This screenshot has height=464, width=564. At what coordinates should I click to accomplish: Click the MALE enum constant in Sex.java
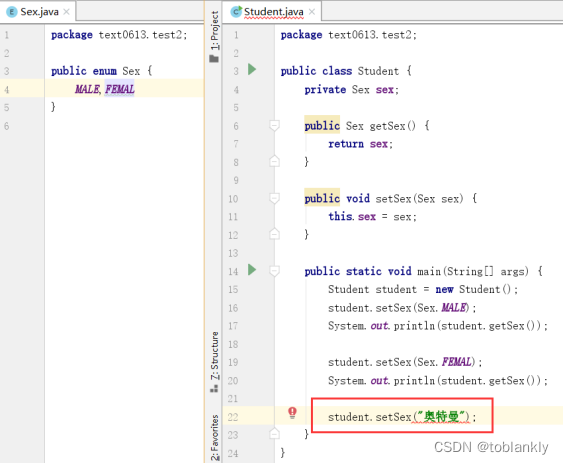[x=87, y=89]
